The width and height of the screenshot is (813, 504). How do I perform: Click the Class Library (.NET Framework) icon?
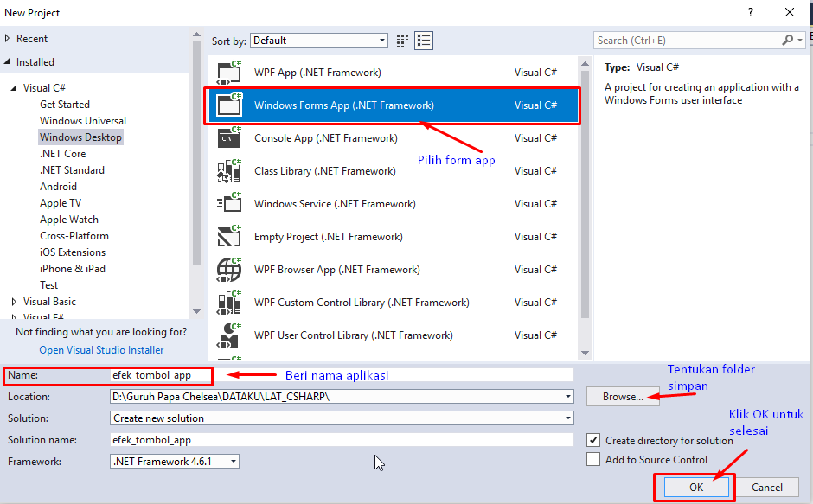click(228, 170)
